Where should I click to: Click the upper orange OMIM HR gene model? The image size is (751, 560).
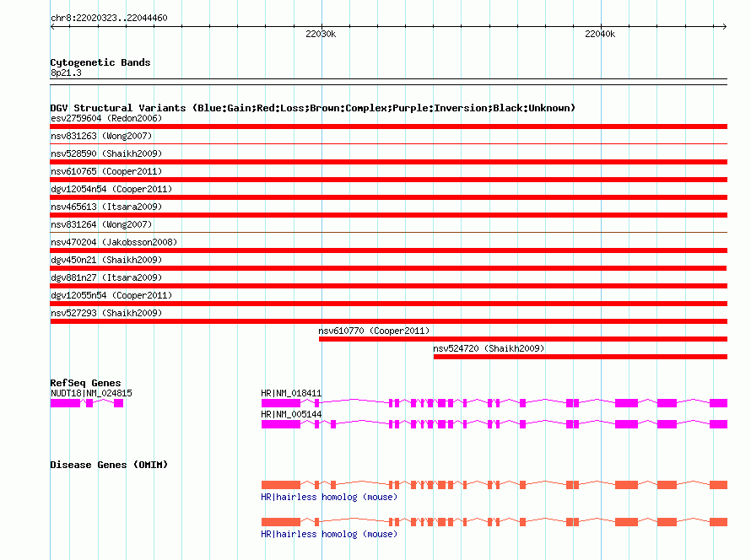click(494, 485)
